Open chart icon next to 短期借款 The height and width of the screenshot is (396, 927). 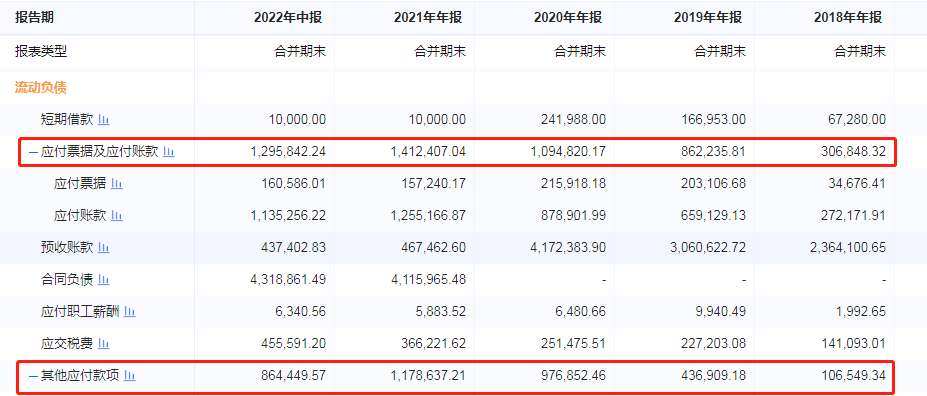(104, 120)
